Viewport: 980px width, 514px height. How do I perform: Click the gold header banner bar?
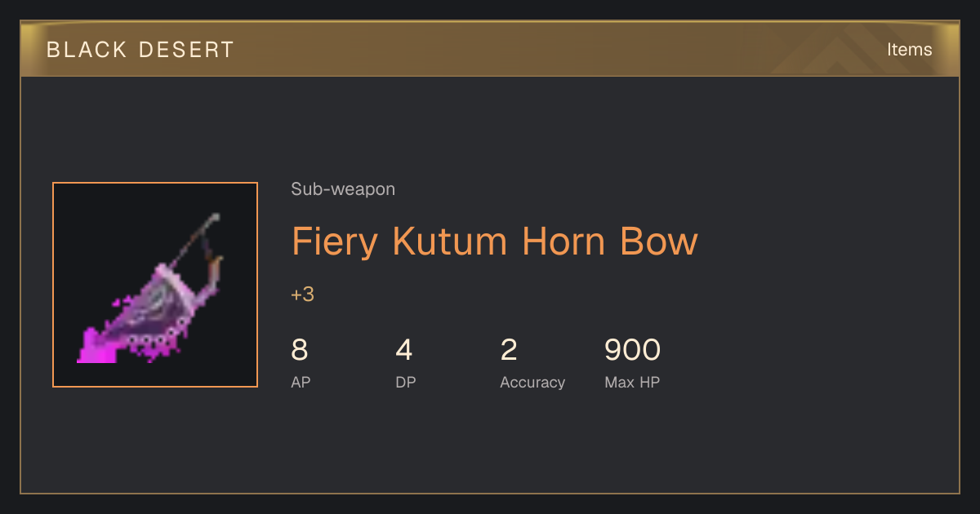click(x=490, y=49)
